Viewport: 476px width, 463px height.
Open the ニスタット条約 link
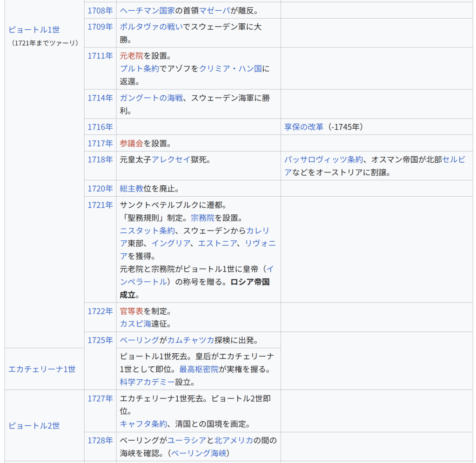147,231
